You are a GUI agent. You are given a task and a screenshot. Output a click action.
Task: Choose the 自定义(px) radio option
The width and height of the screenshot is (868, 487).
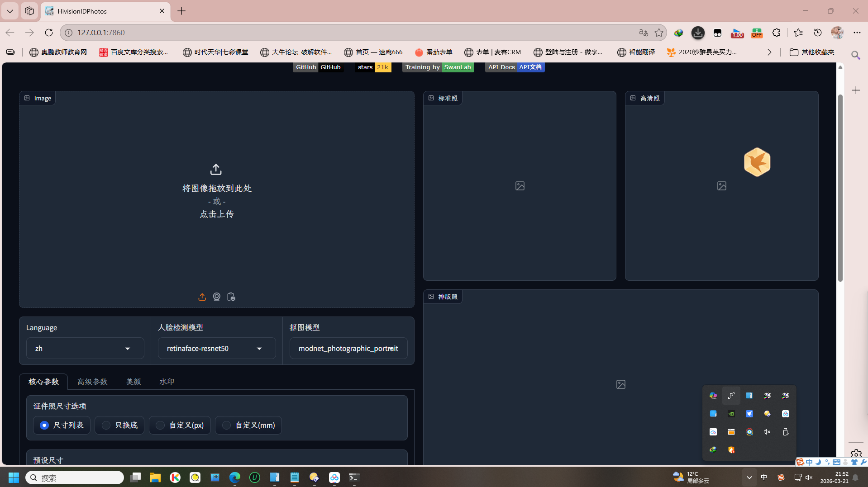(x=161, y=425)
